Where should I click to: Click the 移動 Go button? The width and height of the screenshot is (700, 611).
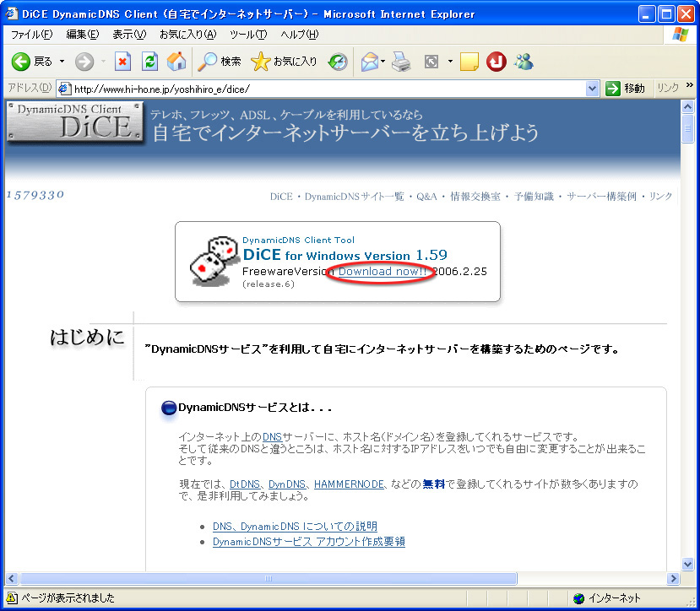[x=625, y=89]
